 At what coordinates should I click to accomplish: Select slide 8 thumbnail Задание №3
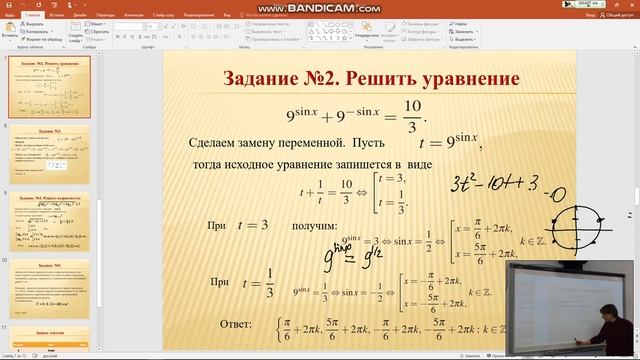click(49, 154)
